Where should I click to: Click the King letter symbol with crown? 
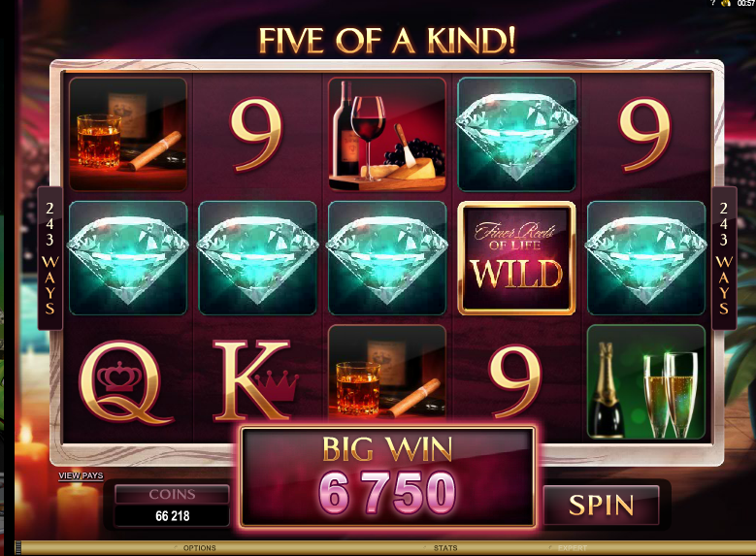pos(255,380)
